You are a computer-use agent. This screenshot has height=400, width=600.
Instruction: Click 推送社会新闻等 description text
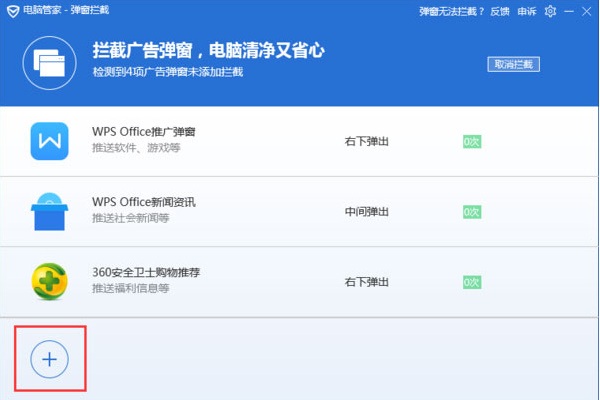click(130, 218)
